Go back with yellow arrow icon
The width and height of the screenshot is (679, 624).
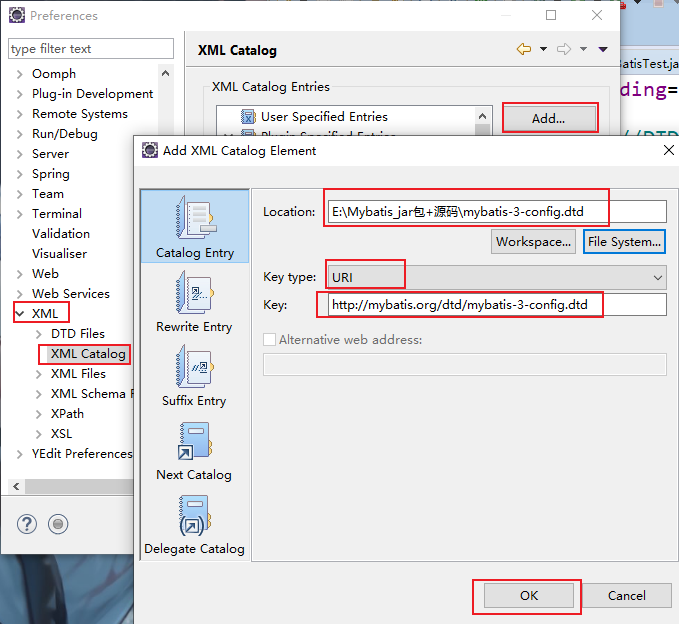click(x=524, y=49)
